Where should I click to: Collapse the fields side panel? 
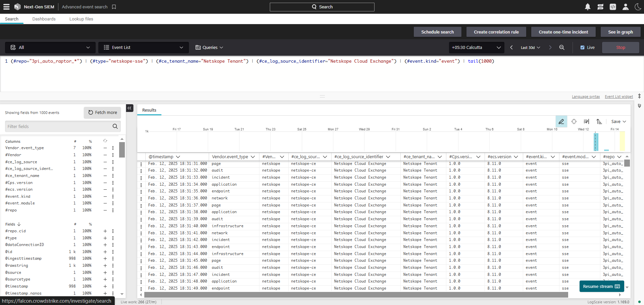tap(130, 108)
